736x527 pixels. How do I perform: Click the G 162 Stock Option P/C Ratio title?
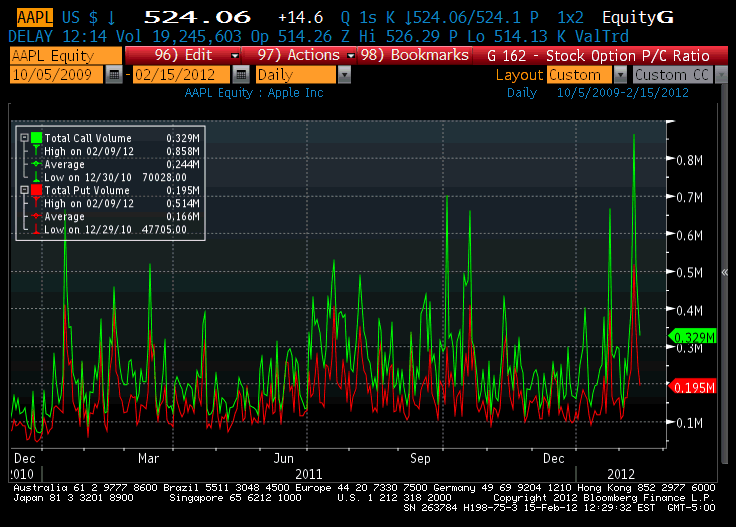598,56
